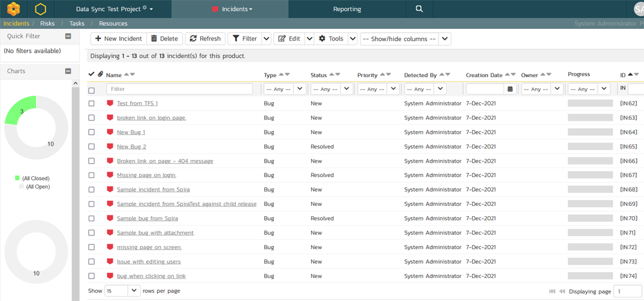
Task: Click the New Incident button
Action: point(118,39)
